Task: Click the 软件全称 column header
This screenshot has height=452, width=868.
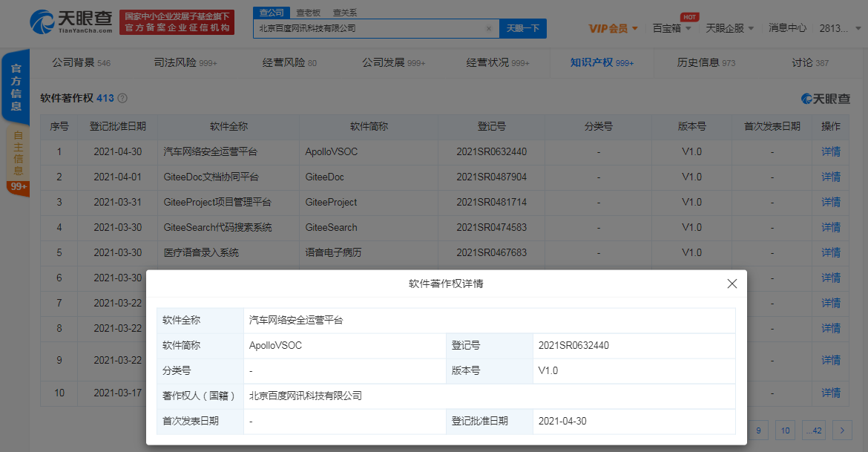Action: (x=228, y=126)
